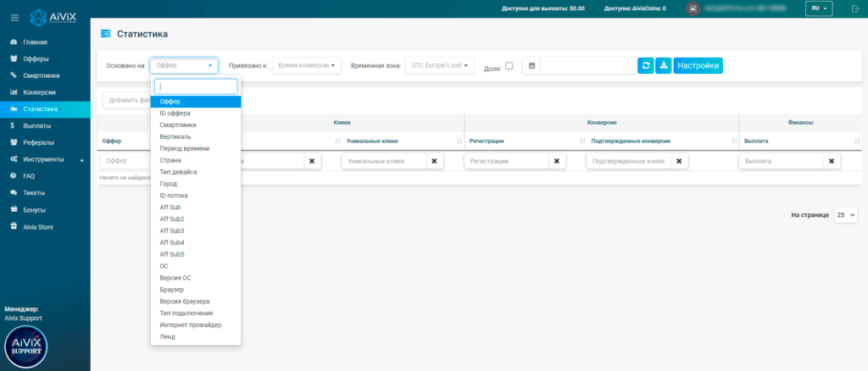Open the Временная зона dropdown
This screenshot has height=371, width=868.
tap(440, 65)
